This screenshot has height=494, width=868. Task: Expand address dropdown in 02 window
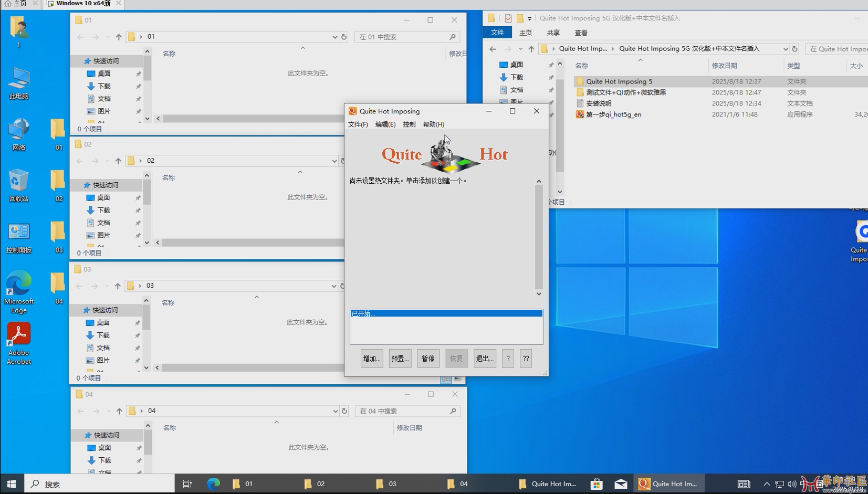334,161
